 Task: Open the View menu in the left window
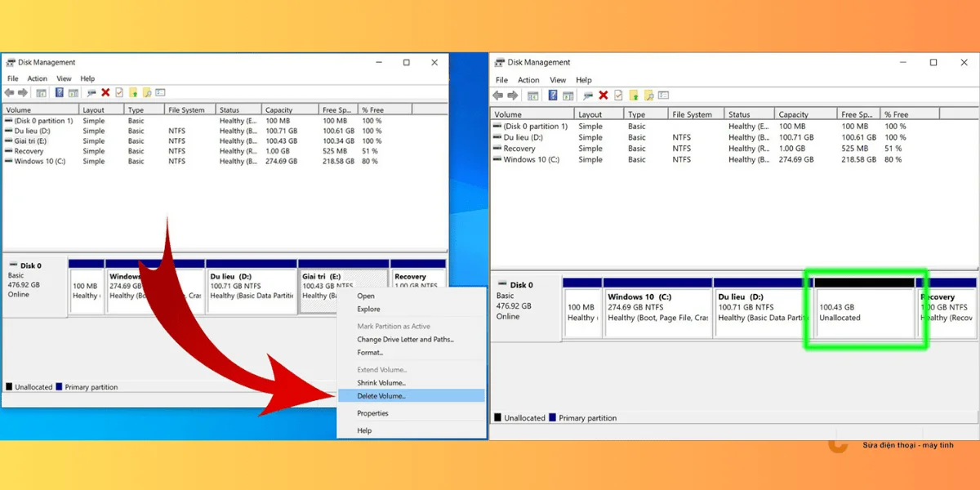tap(63, 78)
